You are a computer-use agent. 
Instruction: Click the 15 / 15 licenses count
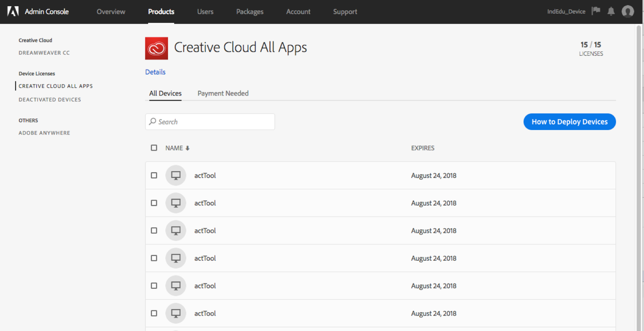pos(591,45)
